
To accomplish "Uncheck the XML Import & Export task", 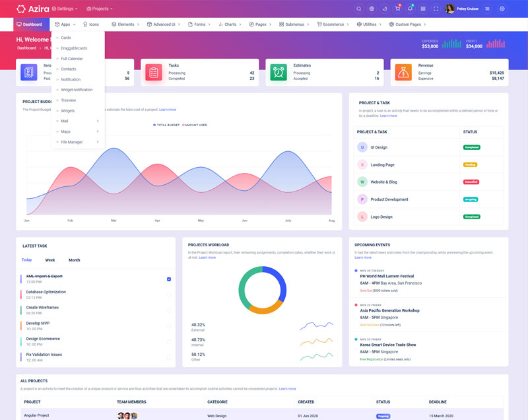I will 169,279.
